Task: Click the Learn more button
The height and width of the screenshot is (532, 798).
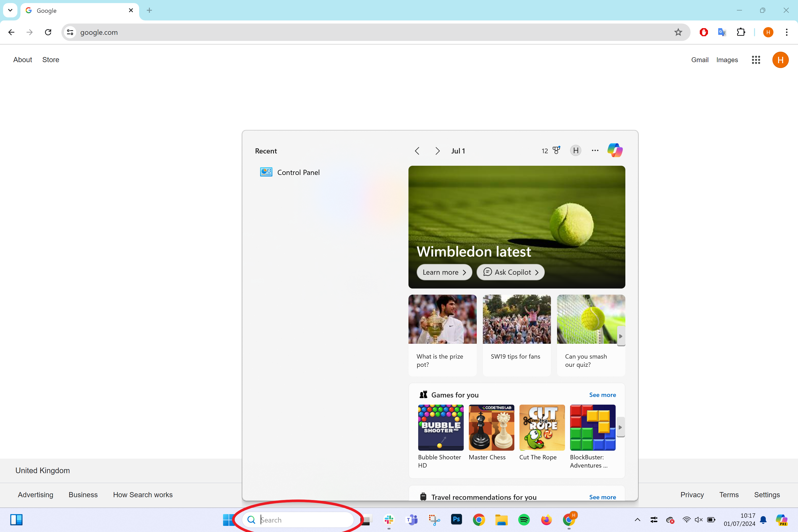Action: (444, 272)
